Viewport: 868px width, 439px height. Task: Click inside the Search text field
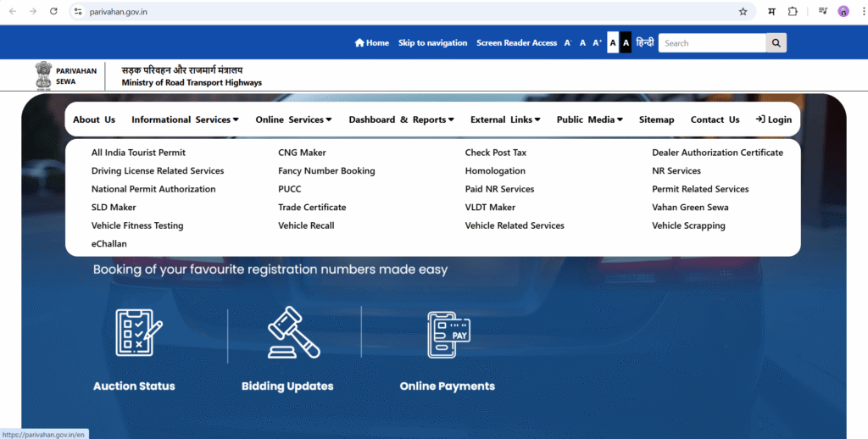pos(712,43)
